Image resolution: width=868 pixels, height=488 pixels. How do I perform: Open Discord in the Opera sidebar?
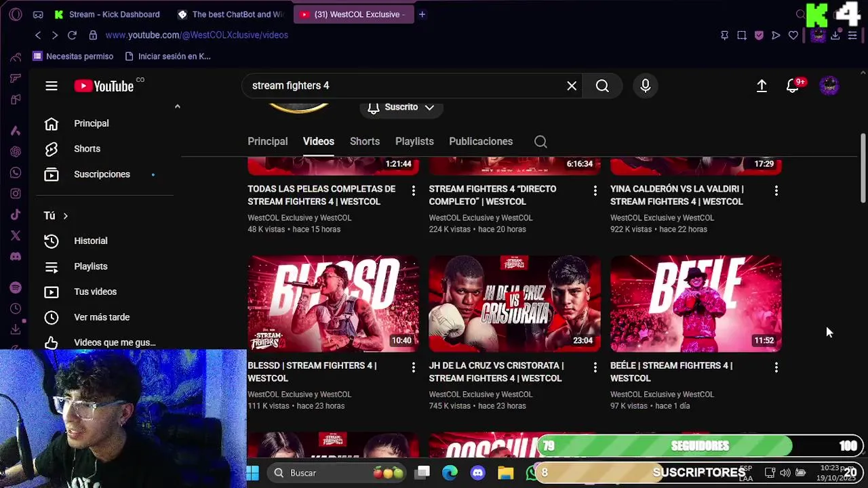(x=16, y=257)
